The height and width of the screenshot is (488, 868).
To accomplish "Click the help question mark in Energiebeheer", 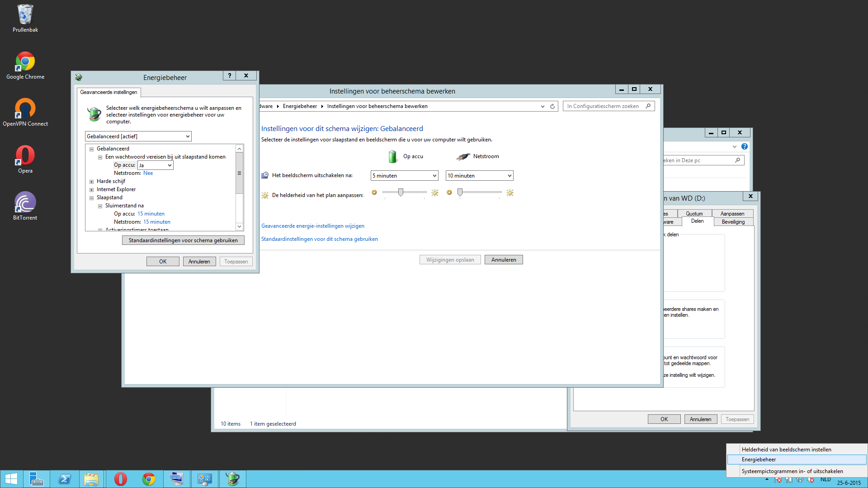I will click(x=230, y=76).
